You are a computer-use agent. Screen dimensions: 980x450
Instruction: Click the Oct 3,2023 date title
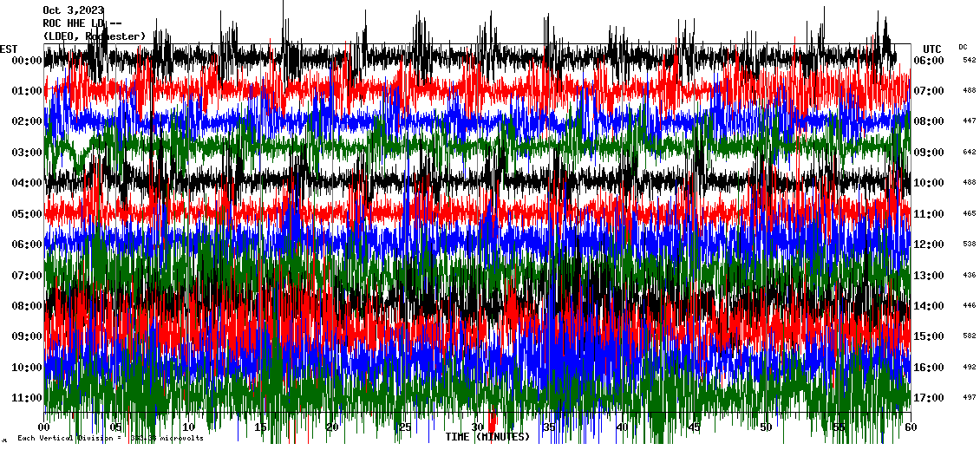[73, 10]
